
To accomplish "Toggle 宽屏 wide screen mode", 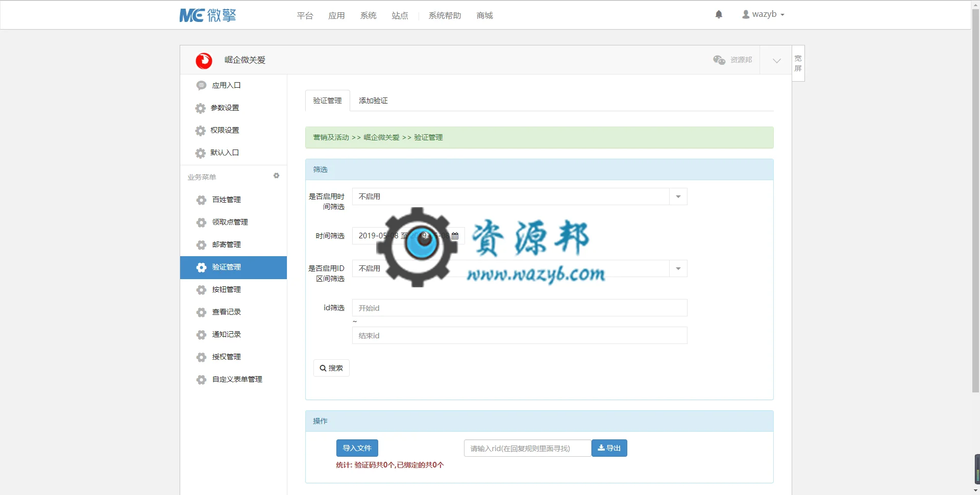I will [798, 63].
